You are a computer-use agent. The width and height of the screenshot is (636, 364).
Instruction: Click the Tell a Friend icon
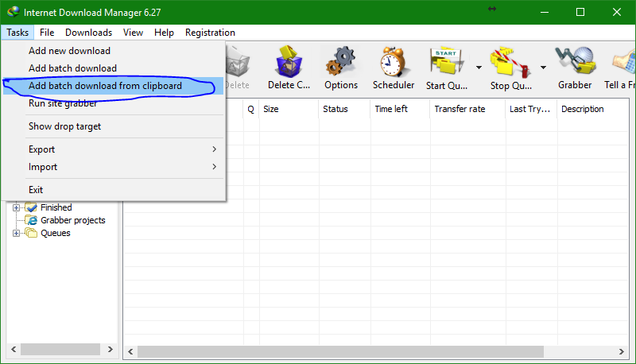(624, 62)
